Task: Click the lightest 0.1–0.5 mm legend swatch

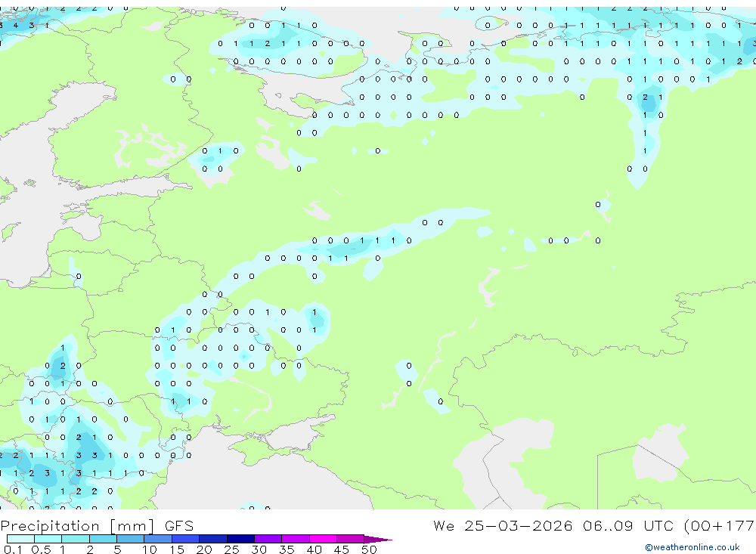Action: pos(20,539)
